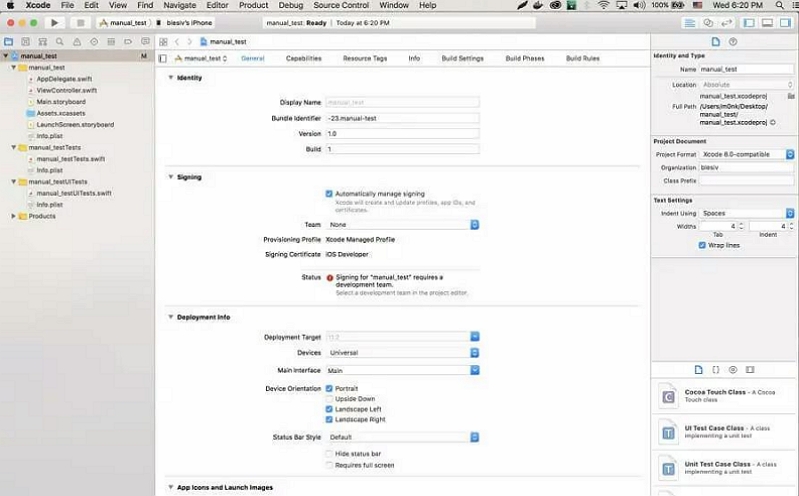The width and height of the screenshot is (799, 496).
Task: Open the Project Format dropdown
Action: click(747, 154)
